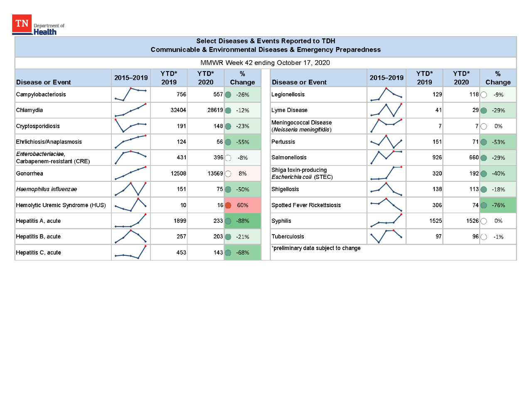Select the Shigellosis row label
The image size is (532, 411).
tap(285, 189)
